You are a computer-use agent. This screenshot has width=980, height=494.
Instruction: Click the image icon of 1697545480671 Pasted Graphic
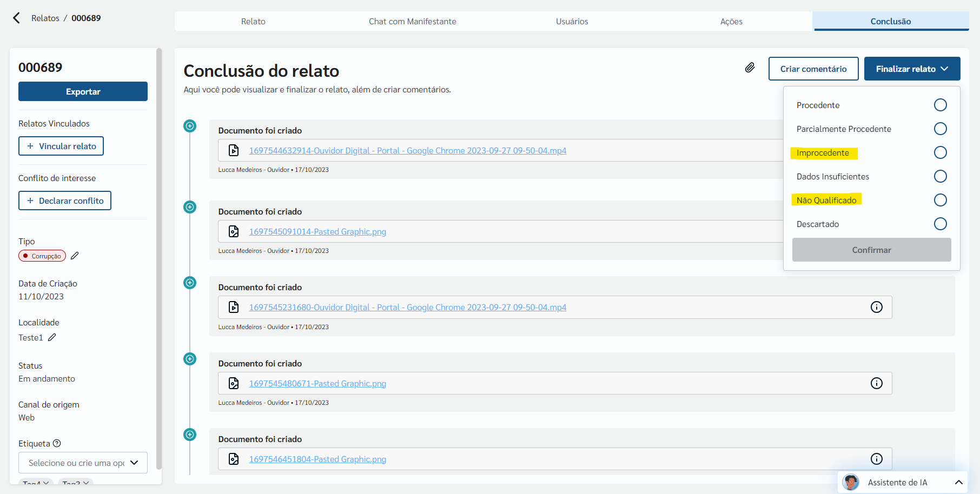(234, 383)
